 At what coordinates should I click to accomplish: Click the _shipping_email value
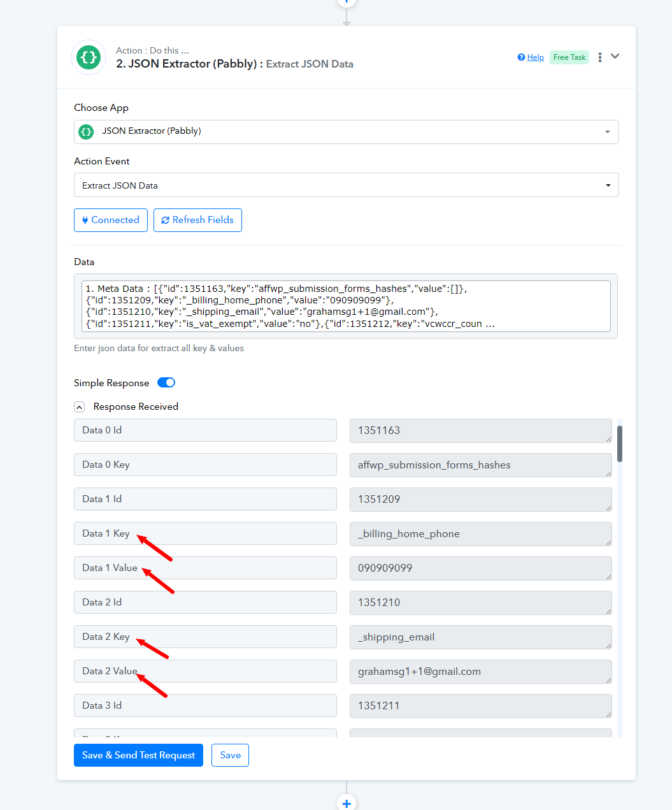pos(481,637)
